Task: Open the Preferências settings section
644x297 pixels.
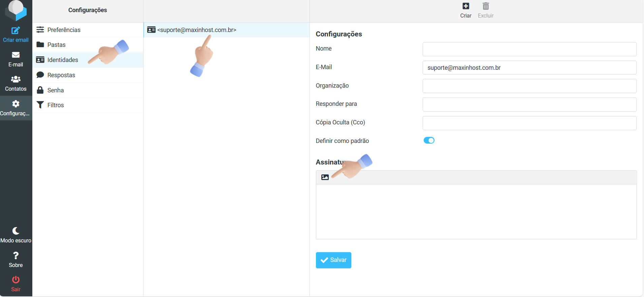Action: 64,30
